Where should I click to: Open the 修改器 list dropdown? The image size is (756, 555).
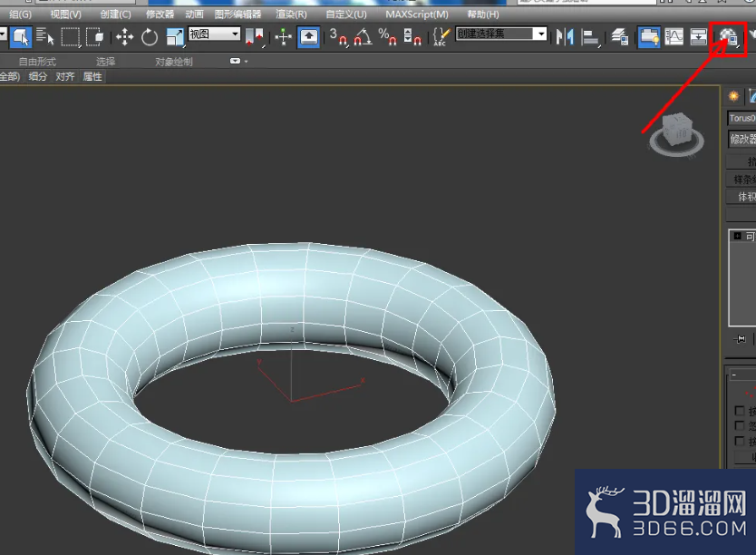(x=742, y=140)
